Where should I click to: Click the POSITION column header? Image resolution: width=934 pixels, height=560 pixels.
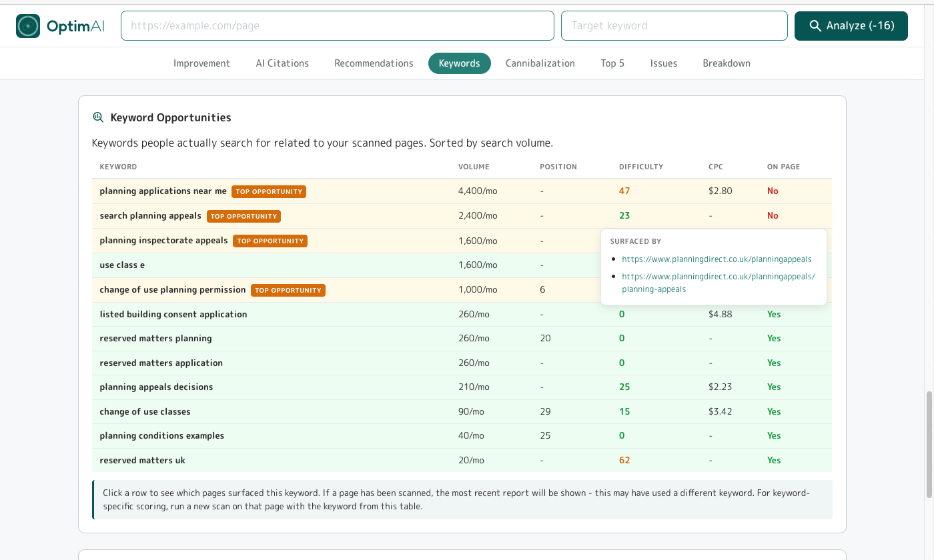coord(558,167)
